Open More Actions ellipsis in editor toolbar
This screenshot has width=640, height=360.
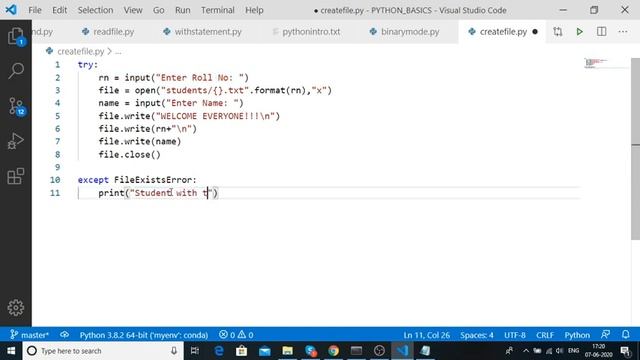pos(623,31)
